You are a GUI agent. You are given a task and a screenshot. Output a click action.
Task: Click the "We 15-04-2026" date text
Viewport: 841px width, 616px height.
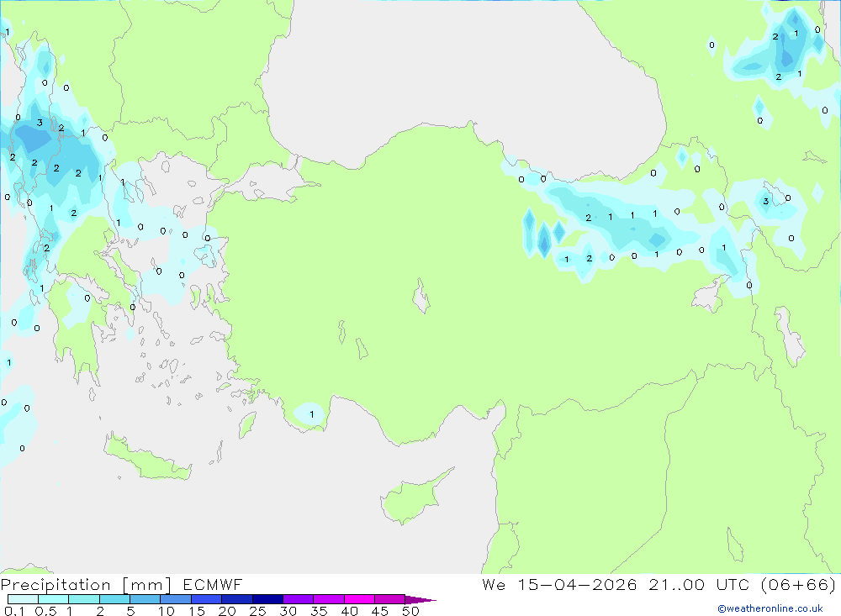point(559,584)
